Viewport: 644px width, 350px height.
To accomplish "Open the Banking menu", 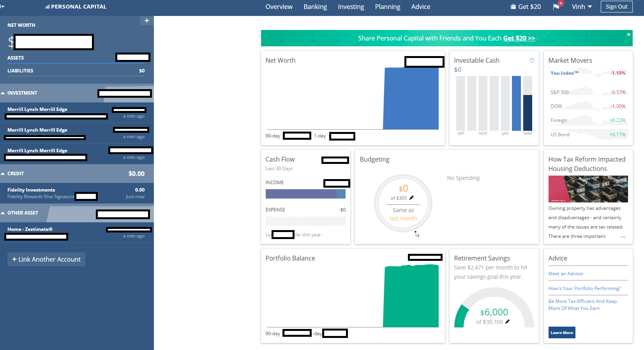I will 315,7.
